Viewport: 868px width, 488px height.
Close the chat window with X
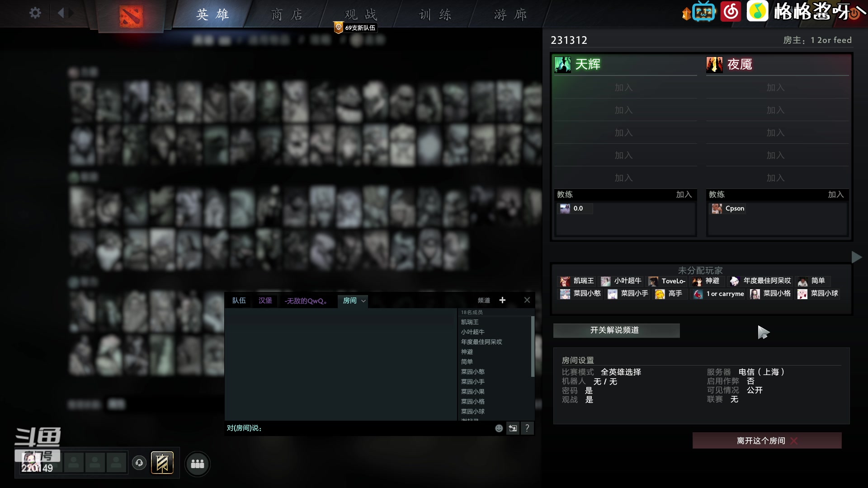click(527, 300)
